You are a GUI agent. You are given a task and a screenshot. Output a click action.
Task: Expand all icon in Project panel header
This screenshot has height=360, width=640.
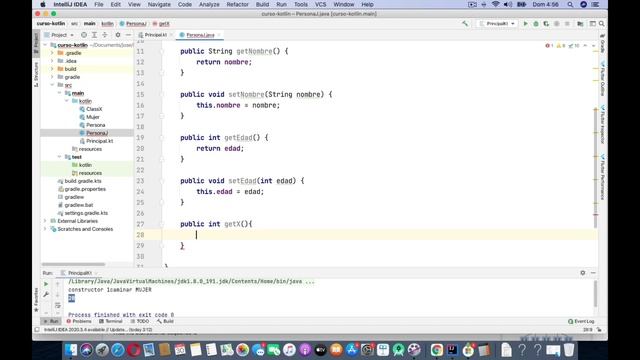94,35
